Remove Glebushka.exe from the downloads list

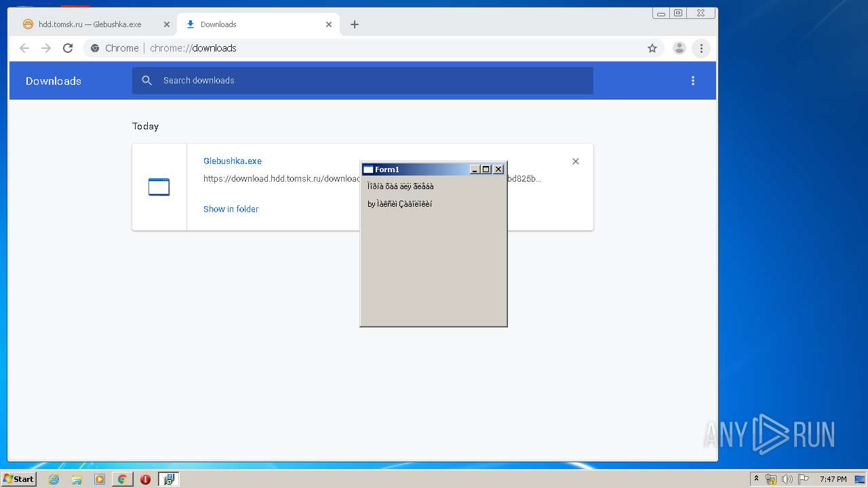576,161
